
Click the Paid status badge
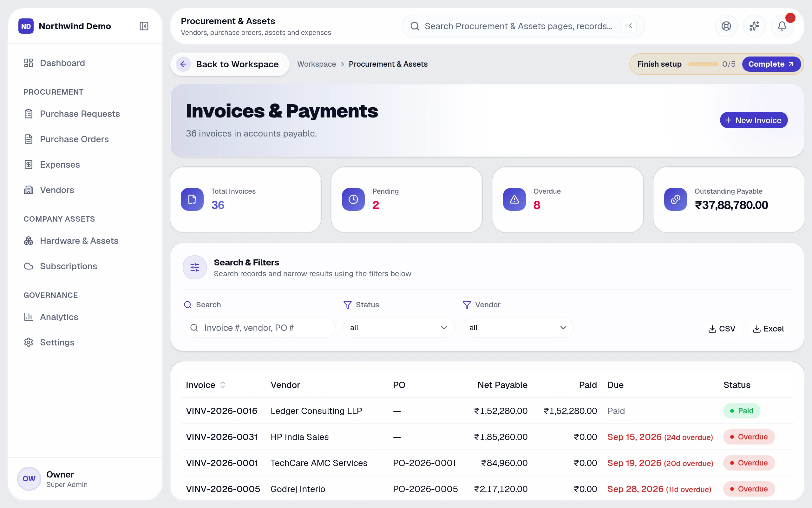point(742,411)
